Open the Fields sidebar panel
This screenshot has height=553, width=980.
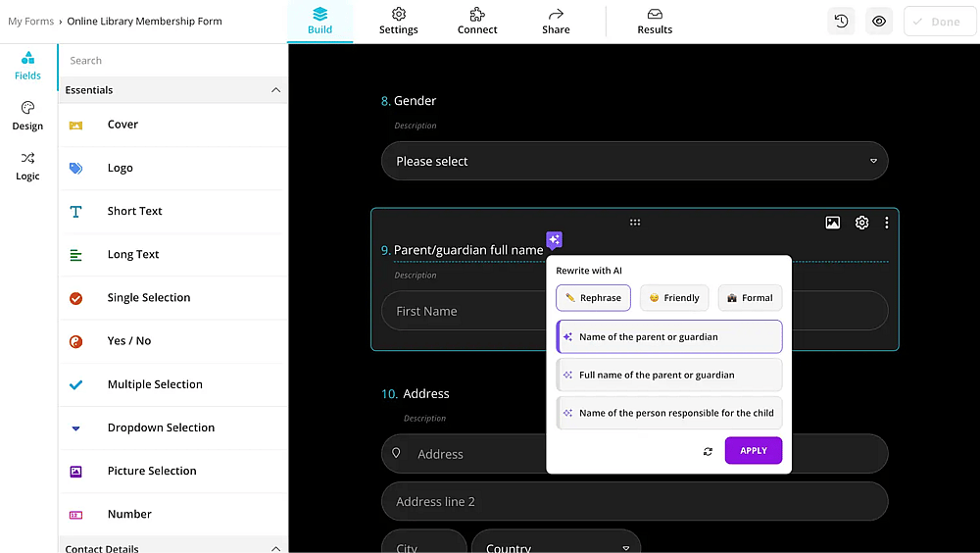coord(27,67)
